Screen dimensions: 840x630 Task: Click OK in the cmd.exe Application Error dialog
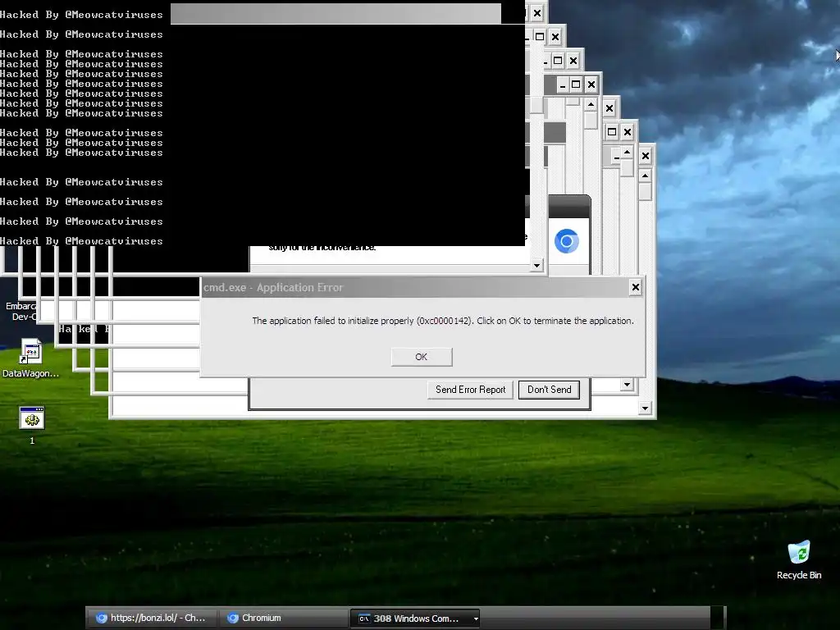point(422,357)
